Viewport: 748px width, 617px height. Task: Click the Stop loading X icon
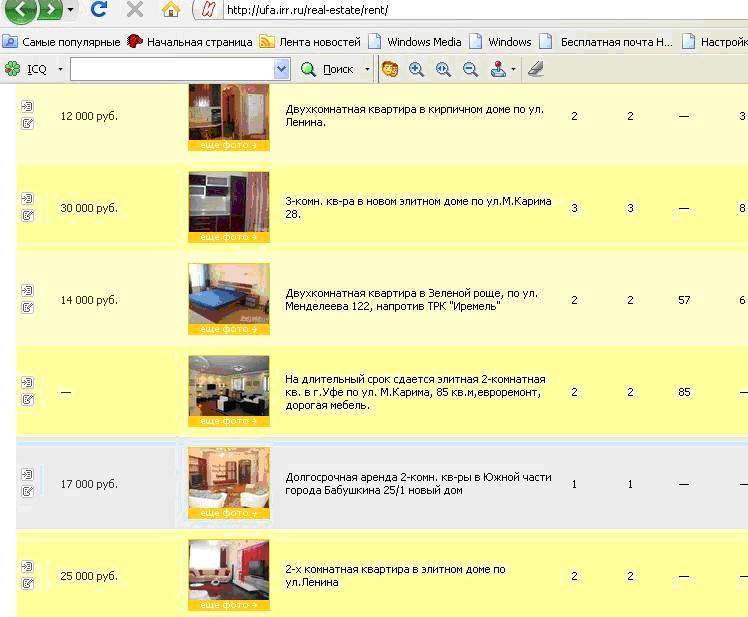[134, 10]
